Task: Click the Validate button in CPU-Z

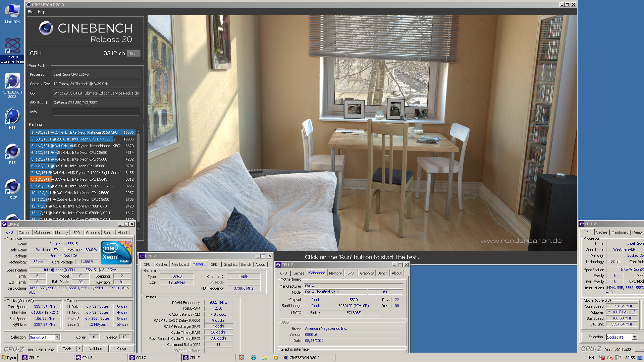Action: click(x=96, y=349)
